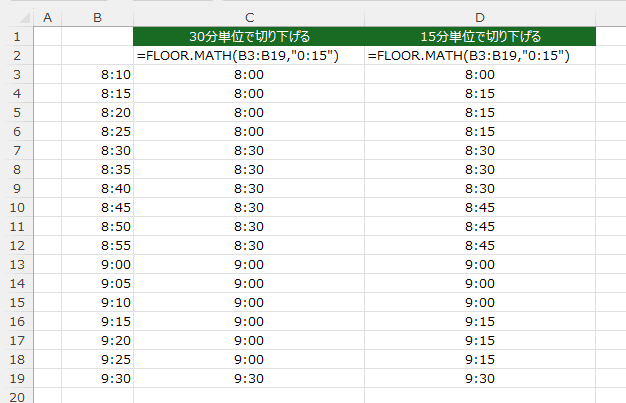Screen dimensions: 626x403
Task: Select column D header
Action: click(x=480, y=18)
